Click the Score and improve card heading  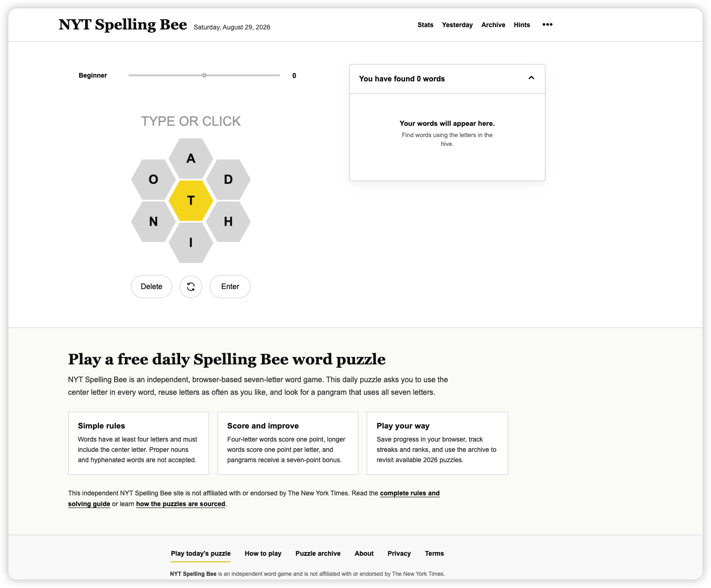263,426
